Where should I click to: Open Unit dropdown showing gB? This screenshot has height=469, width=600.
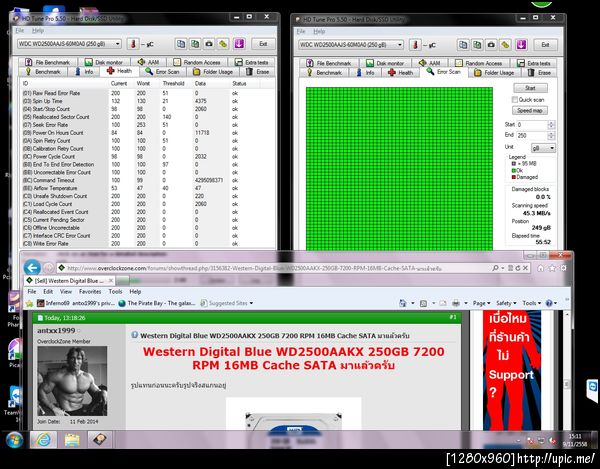coord(543,148)
